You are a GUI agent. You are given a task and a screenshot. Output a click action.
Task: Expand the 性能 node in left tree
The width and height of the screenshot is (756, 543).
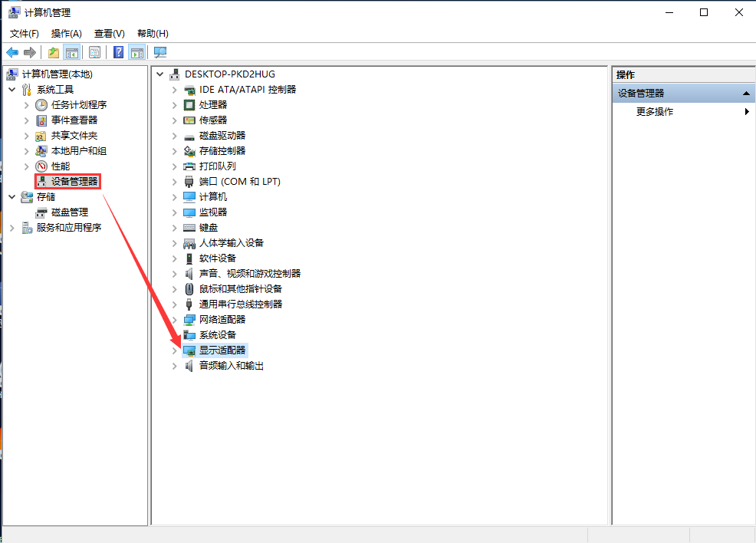[27, 166]
